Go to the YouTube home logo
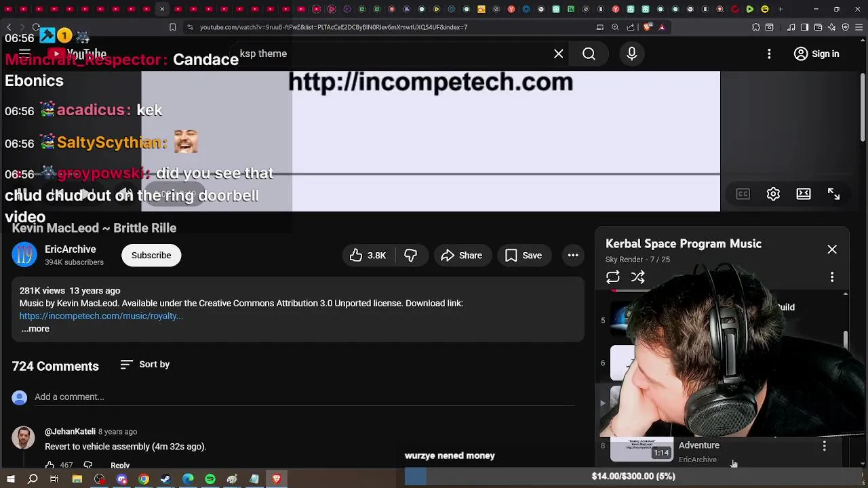Screen dimensions: 868x488 click(77, 54)
